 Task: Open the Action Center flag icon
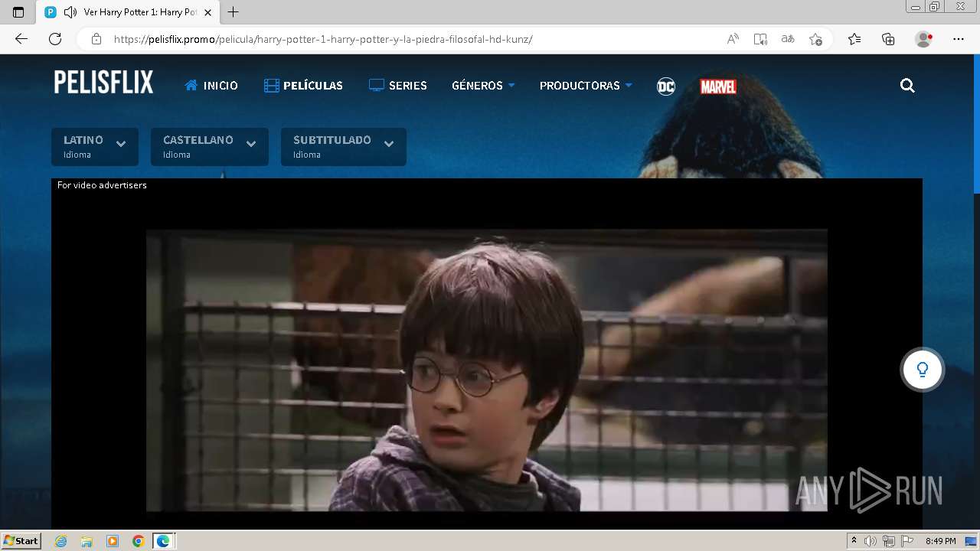[x=907, y=541]
